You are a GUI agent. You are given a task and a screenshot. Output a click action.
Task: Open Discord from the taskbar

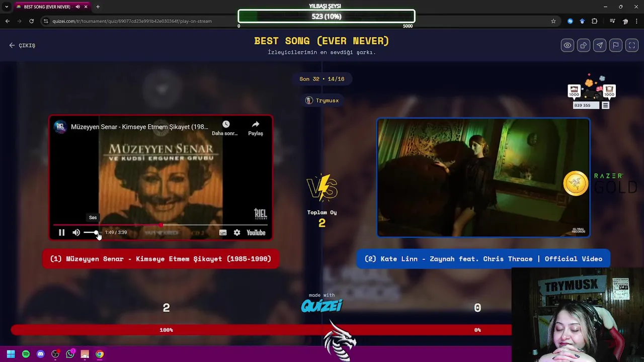click(40, 354)
